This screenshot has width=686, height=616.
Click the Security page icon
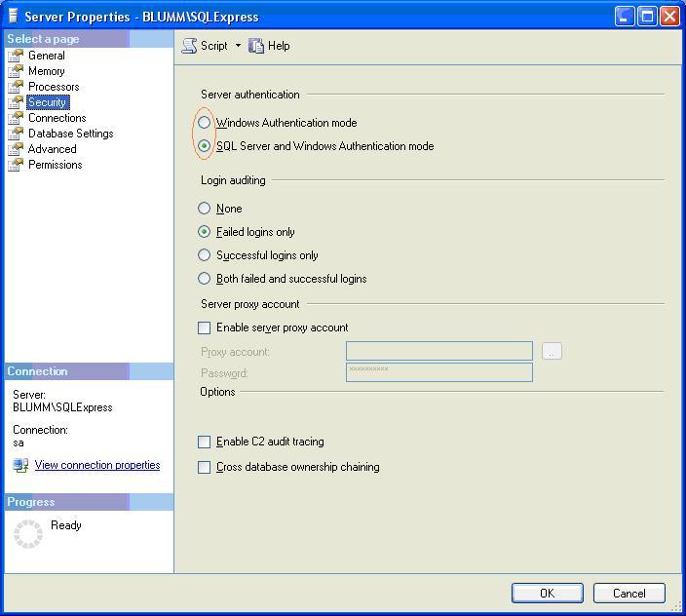pyautogui.click(x=16, y=102)
